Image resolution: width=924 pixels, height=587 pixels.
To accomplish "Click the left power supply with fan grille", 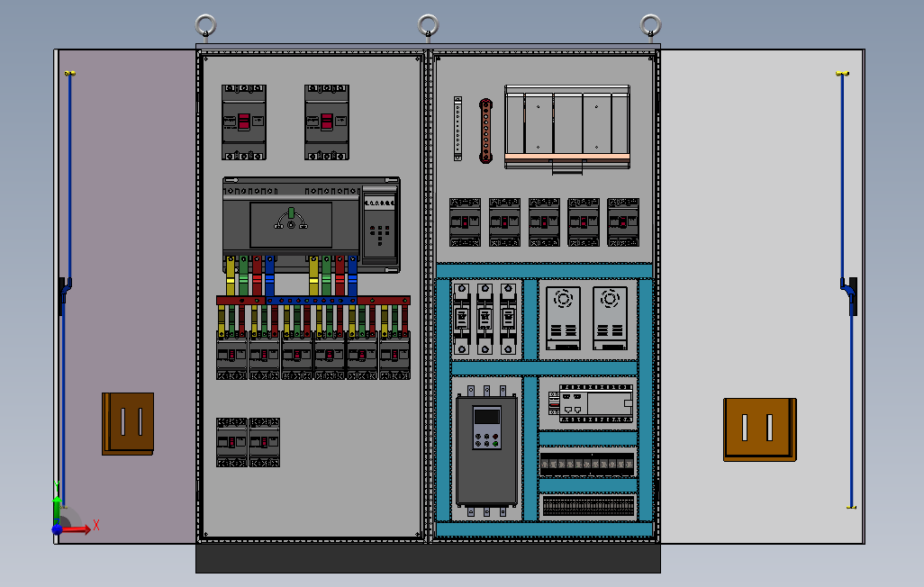I will point(563,318).
